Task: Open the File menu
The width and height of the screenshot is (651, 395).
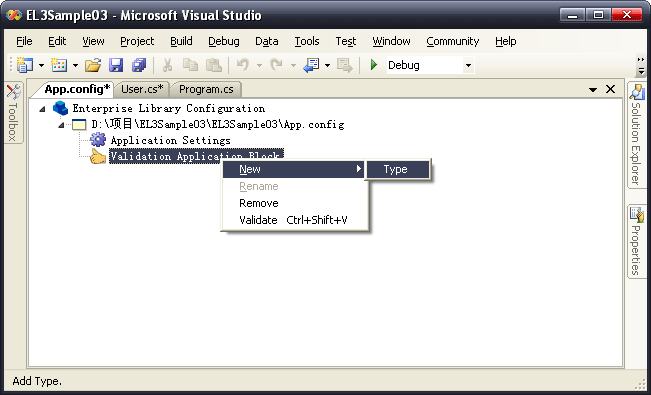Action: (24, 41)
